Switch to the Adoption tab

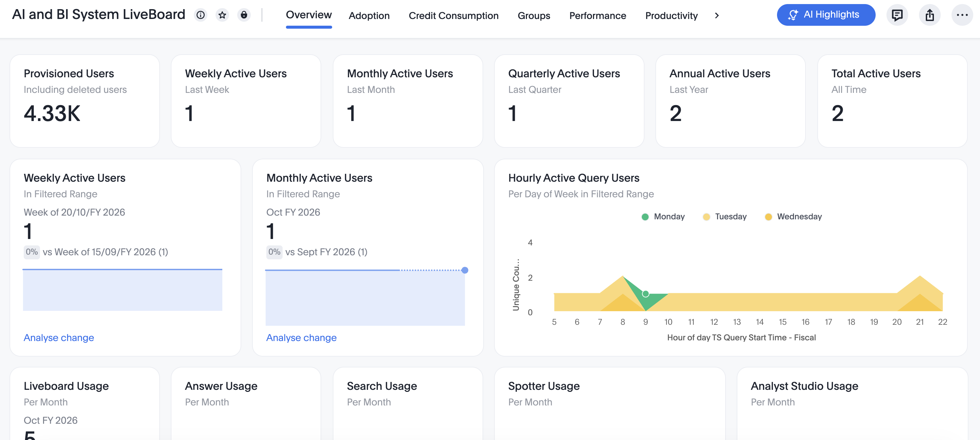pyautogui.click(x=369, y=16)
